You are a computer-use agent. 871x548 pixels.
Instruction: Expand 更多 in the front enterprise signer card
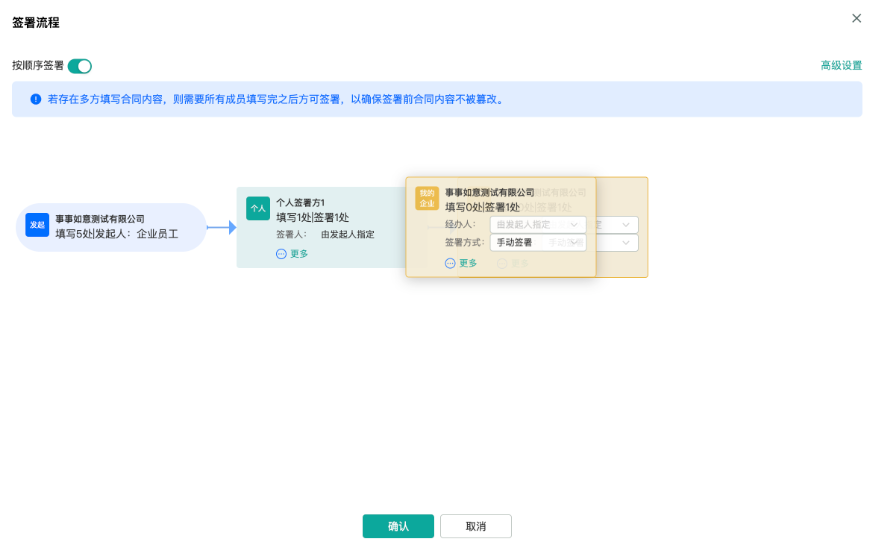click(x=461, y=263)
